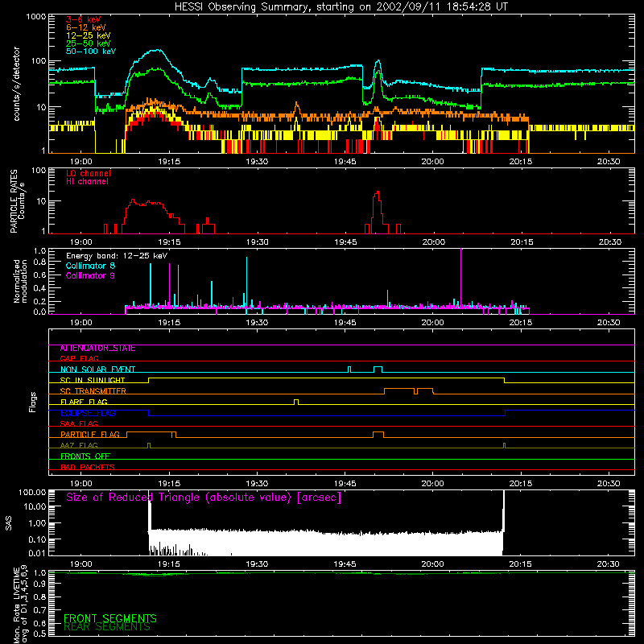
Task: Click the 'FLARE_FLAG' flag label
Action: (84, 402)
